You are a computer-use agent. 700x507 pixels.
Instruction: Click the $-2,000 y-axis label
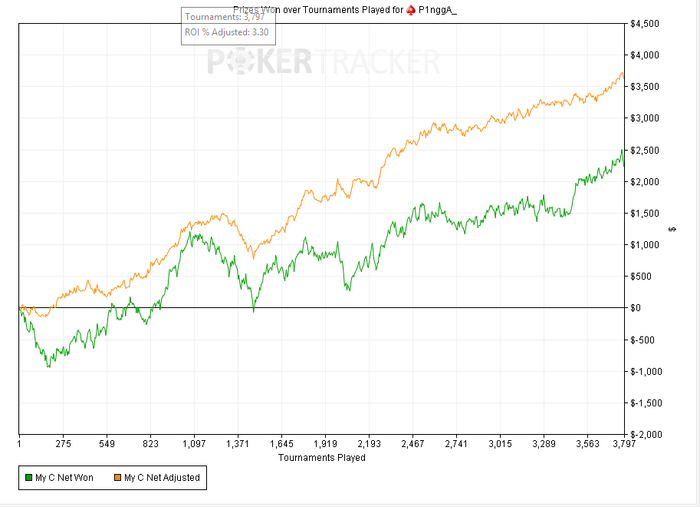(646, 434)
